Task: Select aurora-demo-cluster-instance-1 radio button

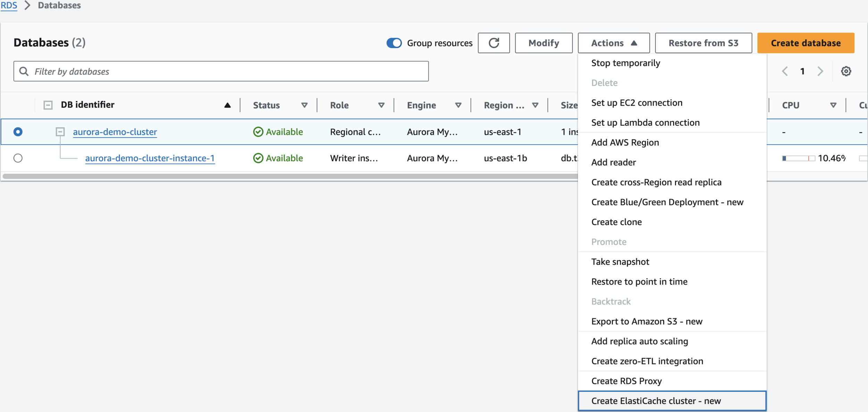Action: click(18, 158)
